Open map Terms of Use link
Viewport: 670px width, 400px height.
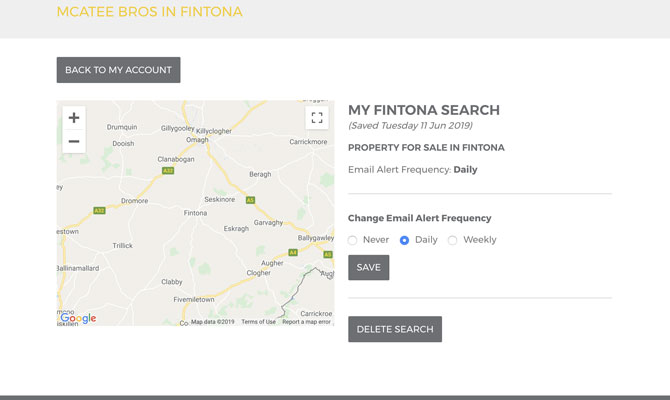[x=258, y=322]
